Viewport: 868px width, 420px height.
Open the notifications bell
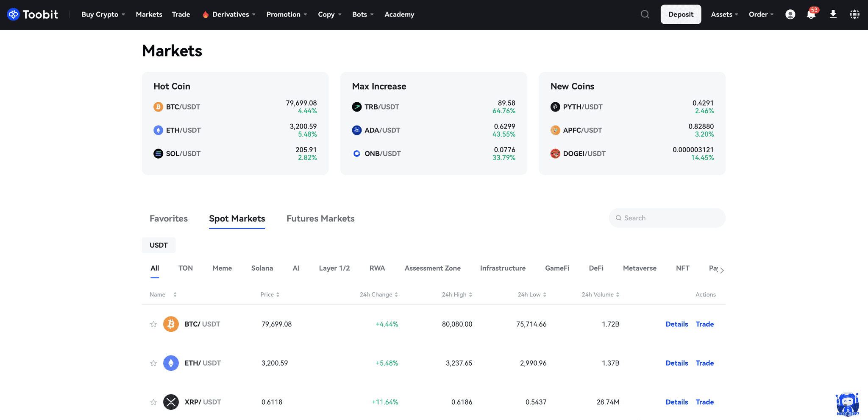pos(811,14)
